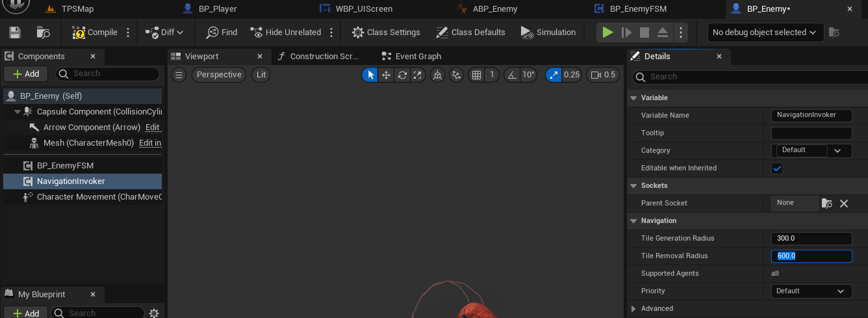Viewport: 868px width, 318px height.
Task: Collapse the Capsule Component tree node
Action: (18, 112)
